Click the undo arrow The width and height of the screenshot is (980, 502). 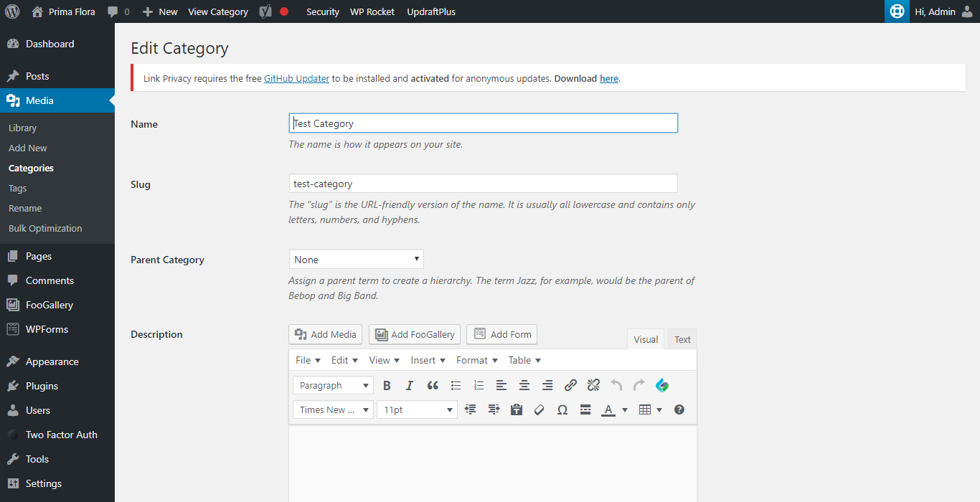[616, 386]
